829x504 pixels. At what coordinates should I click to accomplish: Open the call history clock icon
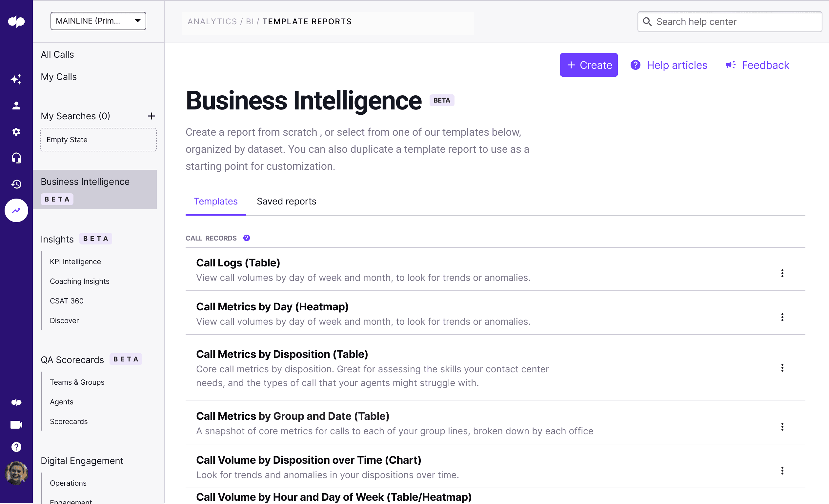[16, 184]
